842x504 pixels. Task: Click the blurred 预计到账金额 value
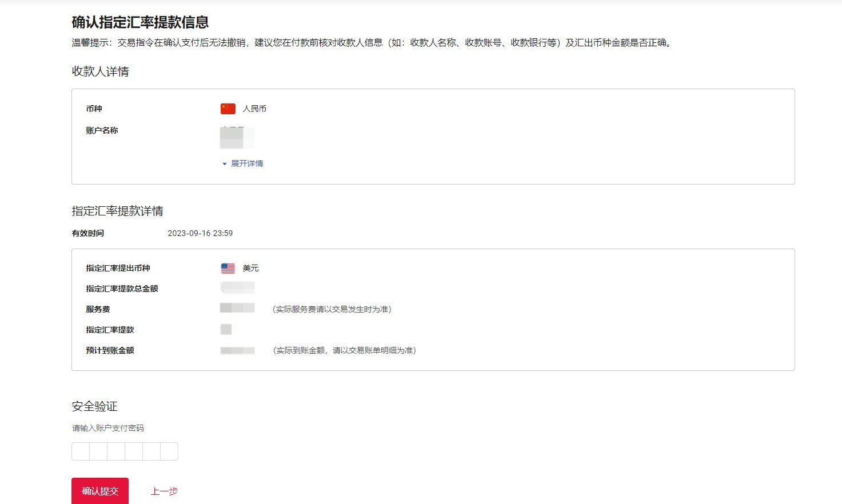(237, 350)
